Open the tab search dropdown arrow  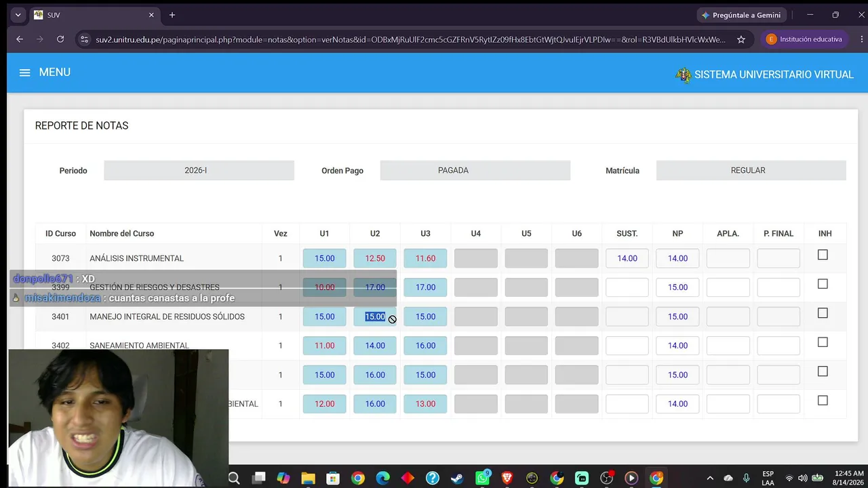click(18, 15)
